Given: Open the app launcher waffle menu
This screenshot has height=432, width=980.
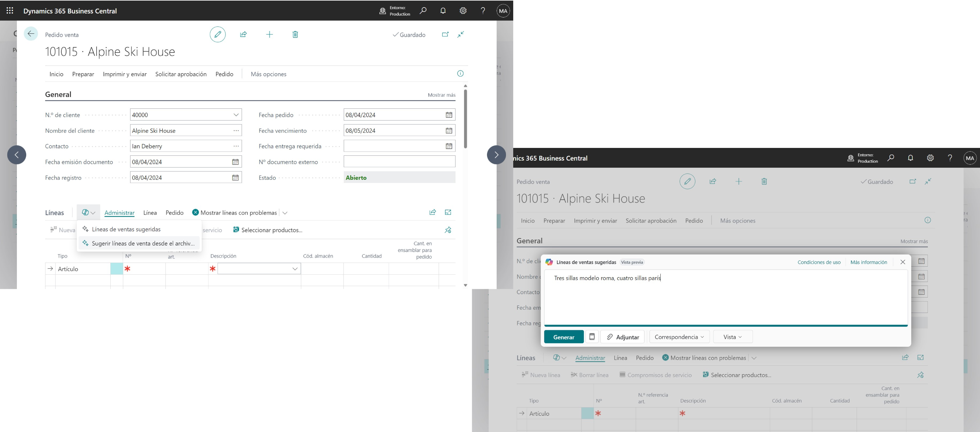Looking at the screenshot, I should pos(10,11).
